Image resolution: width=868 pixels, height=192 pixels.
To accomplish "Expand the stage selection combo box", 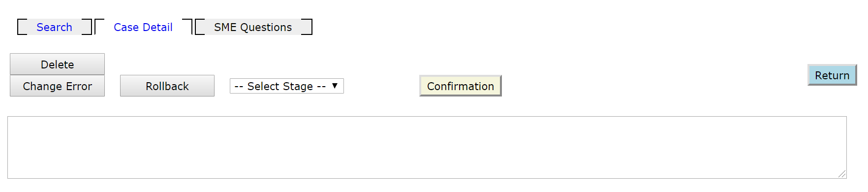I will click(x=287, y=86).
